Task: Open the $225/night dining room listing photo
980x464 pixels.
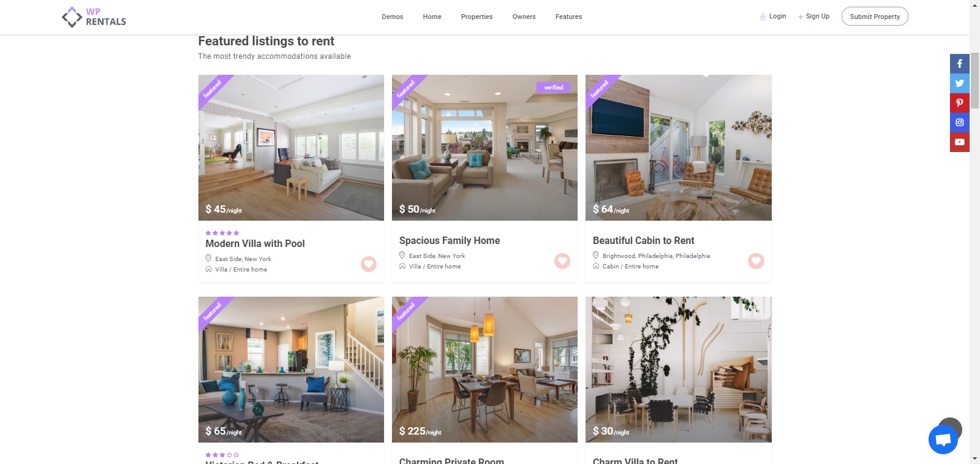Action: pos(484,370)
